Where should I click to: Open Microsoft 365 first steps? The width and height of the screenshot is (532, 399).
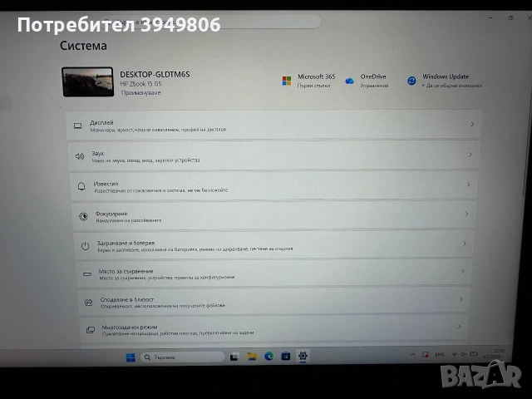(314, 86)
